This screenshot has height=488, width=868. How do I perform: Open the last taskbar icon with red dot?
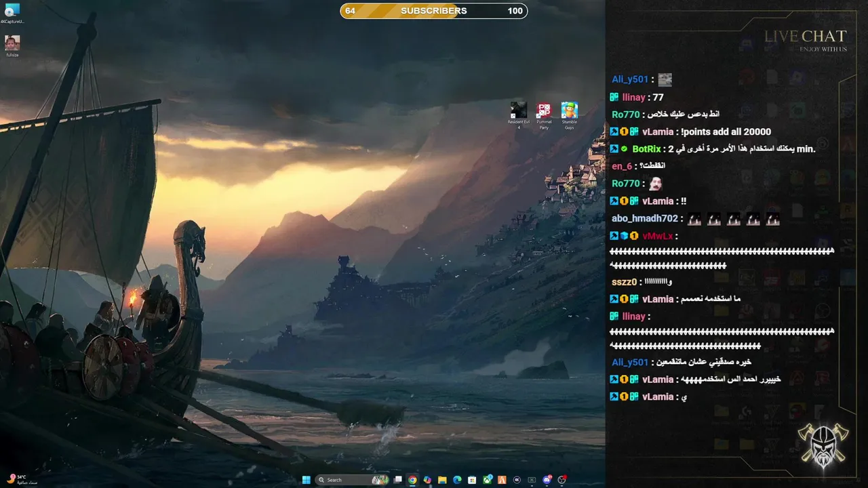point(561,480)
